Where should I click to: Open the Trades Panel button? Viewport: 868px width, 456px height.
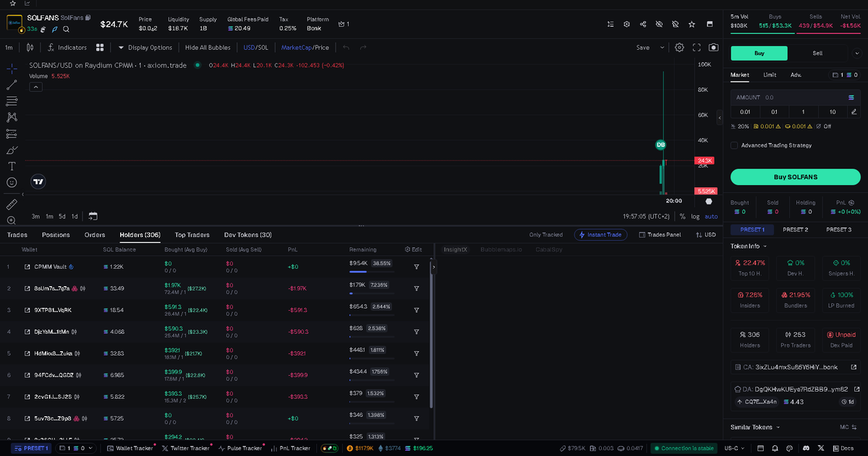pos(660,235)
